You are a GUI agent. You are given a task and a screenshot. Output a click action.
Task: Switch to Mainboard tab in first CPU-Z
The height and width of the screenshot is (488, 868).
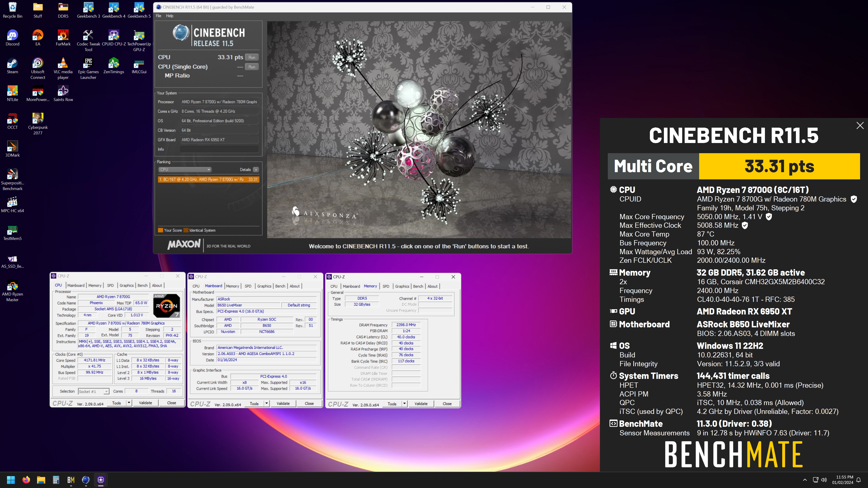pos(76,285)
